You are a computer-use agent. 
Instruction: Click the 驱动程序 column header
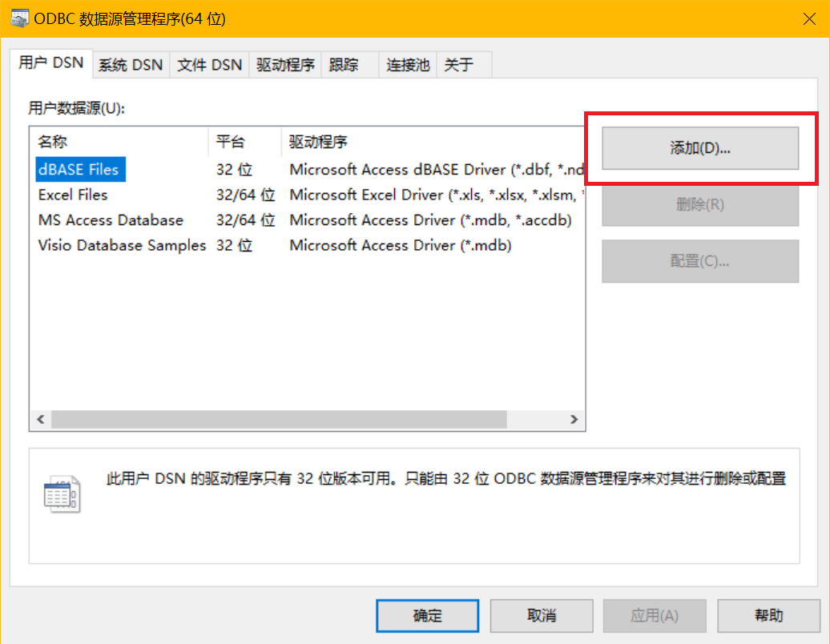click(318, 143)
